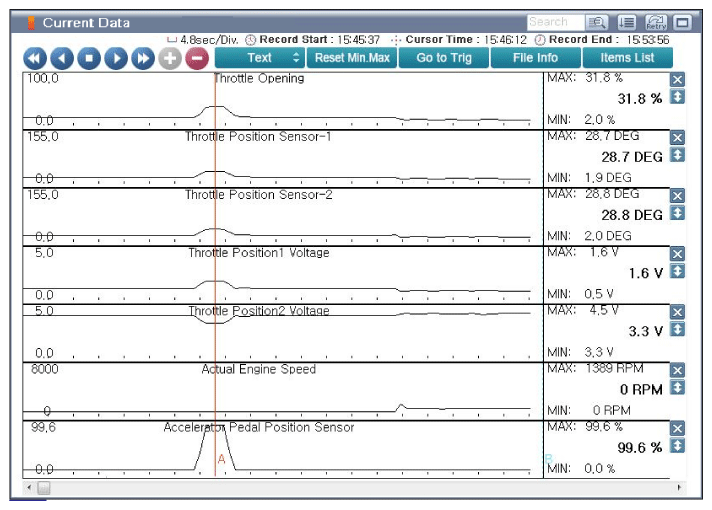Click the Retry icon in title bar
Image resolution: width=712 pixels, height=510 pixels.
[x=656, y=22]
